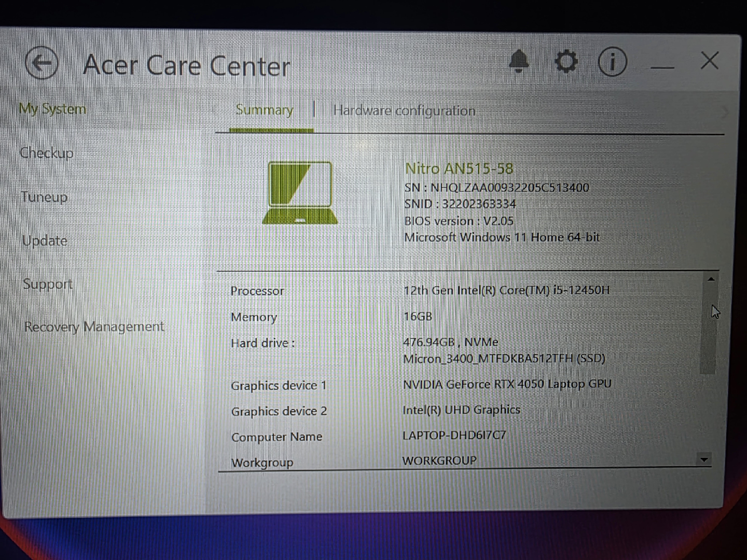The width and height of the screenshot is (747, 560).
Task: Open the Support section
Action: click(x=48, y=284)
